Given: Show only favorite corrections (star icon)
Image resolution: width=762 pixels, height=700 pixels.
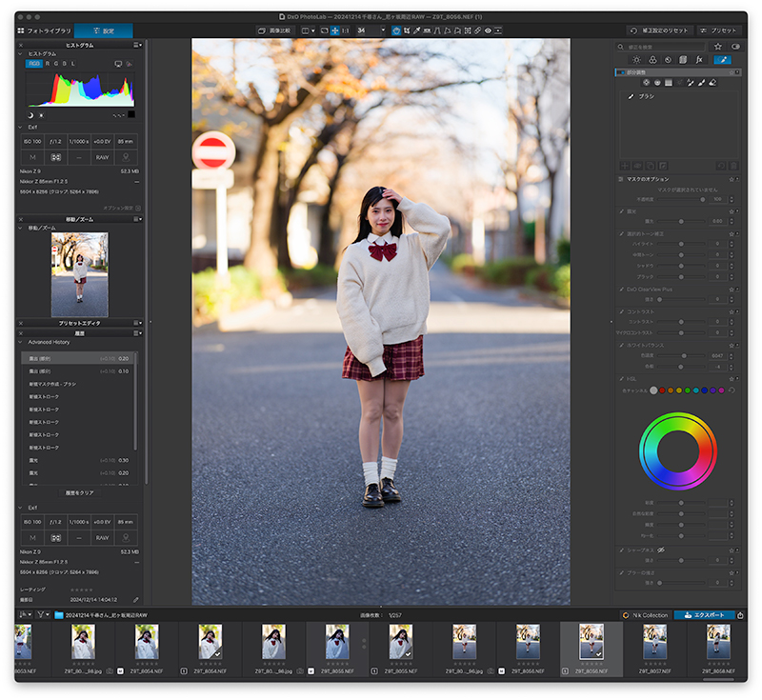Looking at the screenshot, I should [718, 47].
